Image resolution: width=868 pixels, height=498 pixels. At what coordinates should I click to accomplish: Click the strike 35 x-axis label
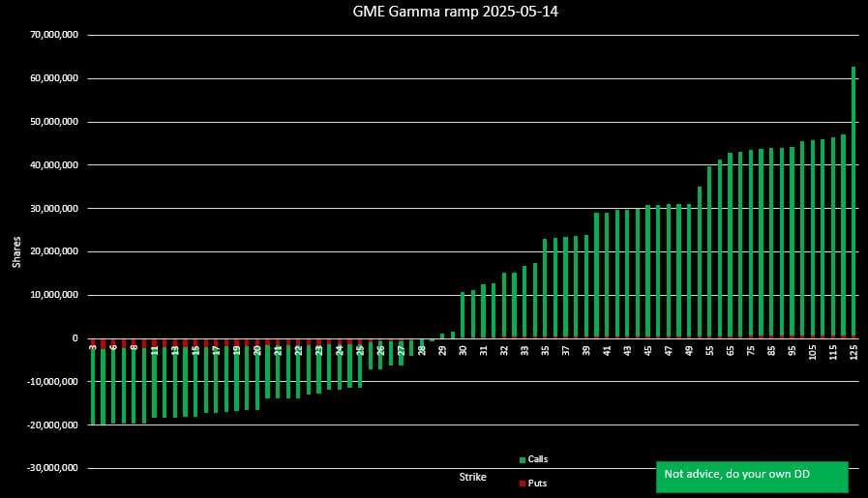[x=545, y=351]
